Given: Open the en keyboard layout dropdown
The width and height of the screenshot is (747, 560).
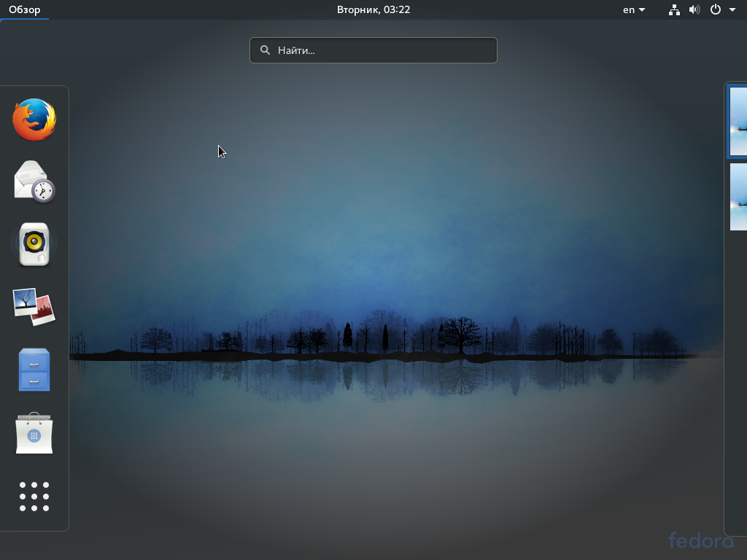Looking at the screenshot, I should [x=634, y=9].
